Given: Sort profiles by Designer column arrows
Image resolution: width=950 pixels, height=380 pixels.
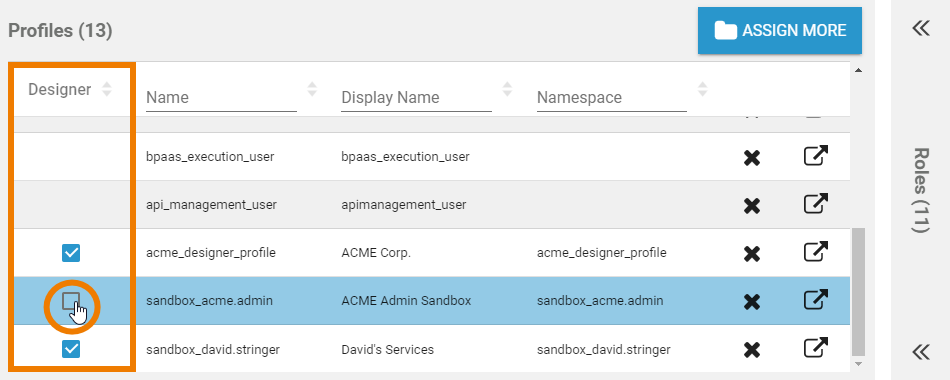Looking at the screenshot, I should pyautogui.click(x=107, y=90).
